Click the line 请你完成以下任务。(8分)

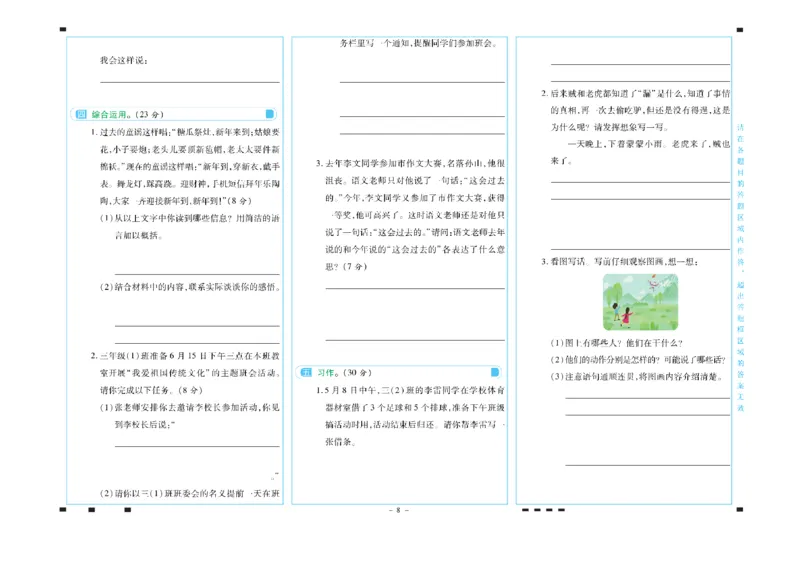[152, 390]
